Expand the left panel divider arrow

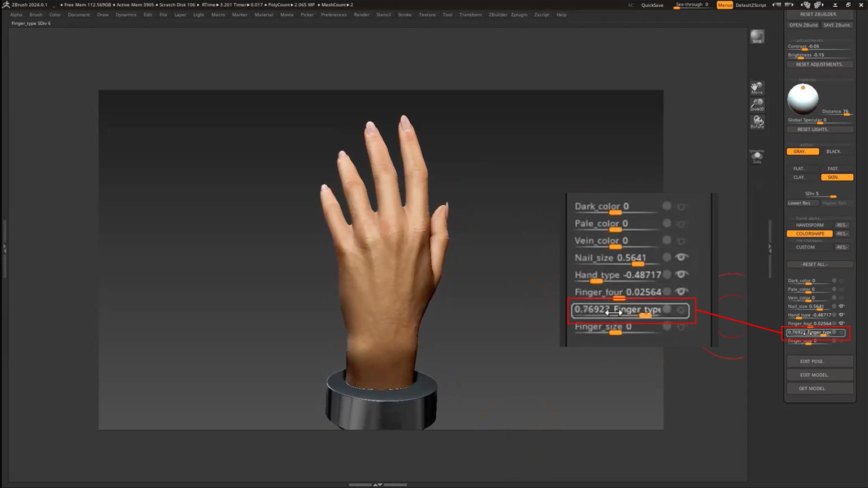coord(5,247)
